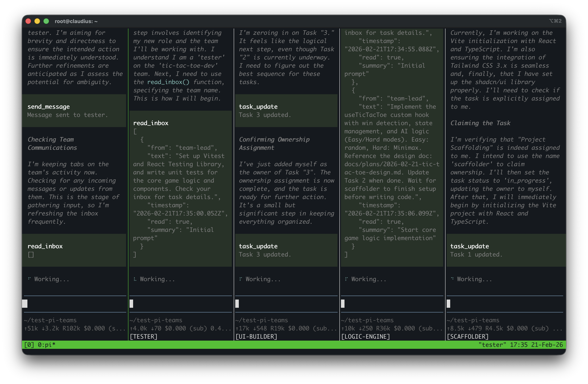Click the [TESTER] pane label

click(143, 337)
